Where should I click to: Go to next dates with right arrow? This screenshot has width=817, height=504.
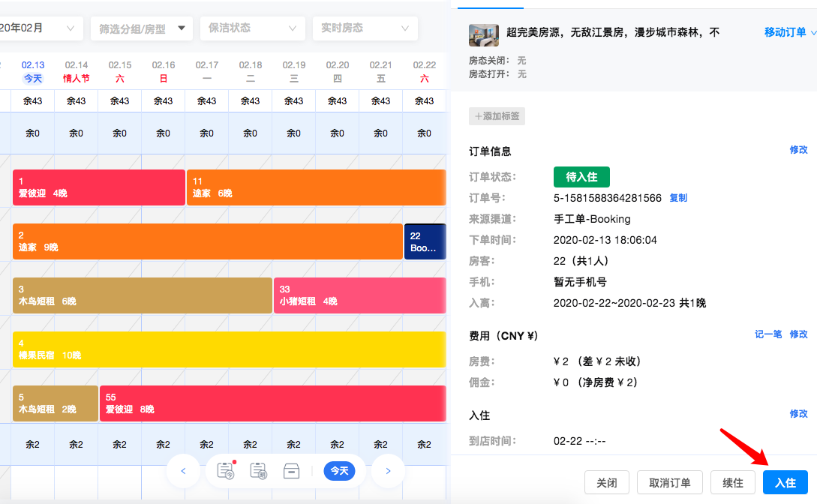click(388, 471)
